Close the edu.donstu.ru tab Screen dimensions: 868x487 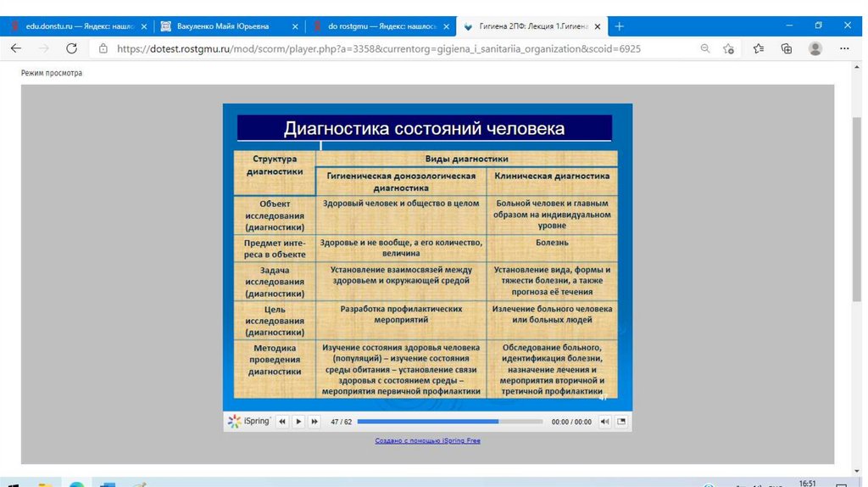144,26
